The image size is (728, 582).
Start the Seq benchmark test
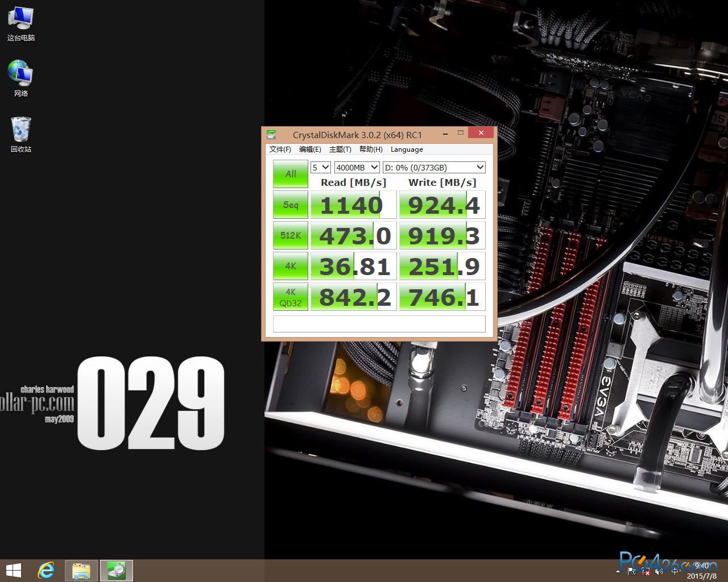point(291,205)
